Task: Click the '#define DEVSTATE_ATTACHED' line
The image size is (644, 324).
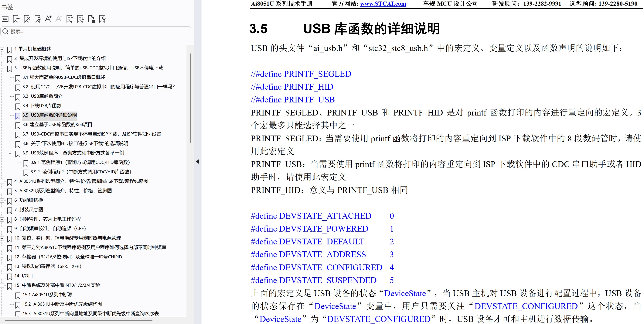Action: tap(322, 216)
